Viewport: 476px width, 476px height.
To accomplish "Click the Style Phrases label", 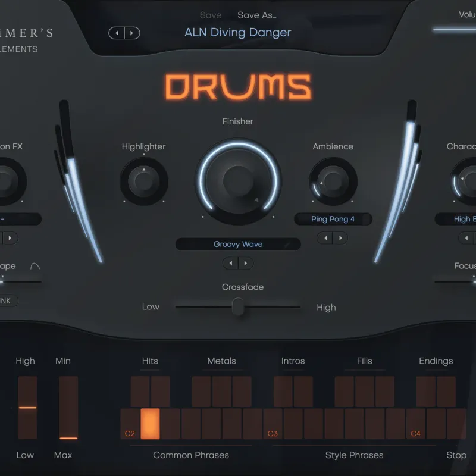I will tap(354, 455).
